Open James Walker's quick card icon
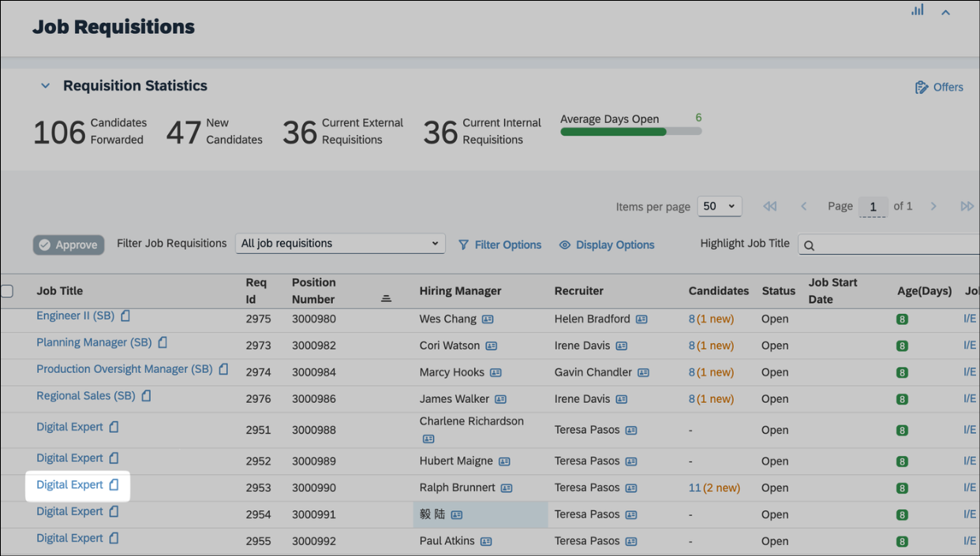Image resolution: width=980 pixels, height=556 pixels. click(x=500, y=399)
